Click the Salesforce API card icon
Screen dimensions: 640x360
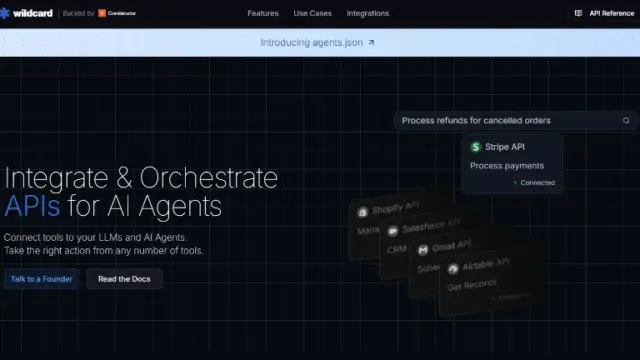[393, 231]
